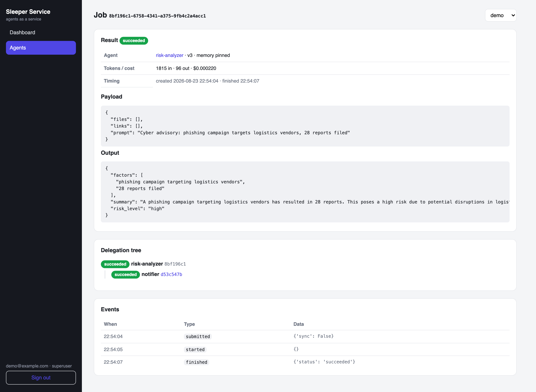The width and height of the screenshot is (536, 392).
Task: Select the job ID 8bf196c1-6758-4341-a375-9fb4c2a4acc1
Action: 157,16
